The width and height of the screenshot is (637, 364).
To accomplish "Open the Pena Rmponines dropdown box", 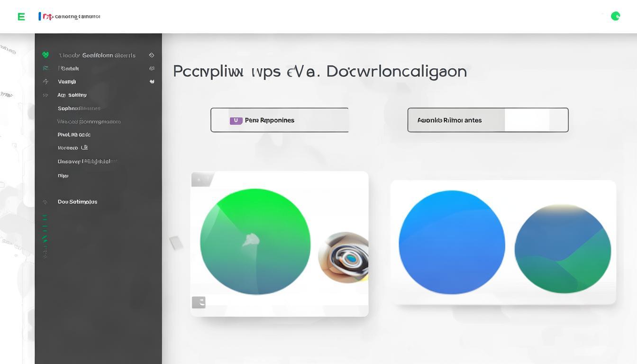I will (x=280, y=120).
